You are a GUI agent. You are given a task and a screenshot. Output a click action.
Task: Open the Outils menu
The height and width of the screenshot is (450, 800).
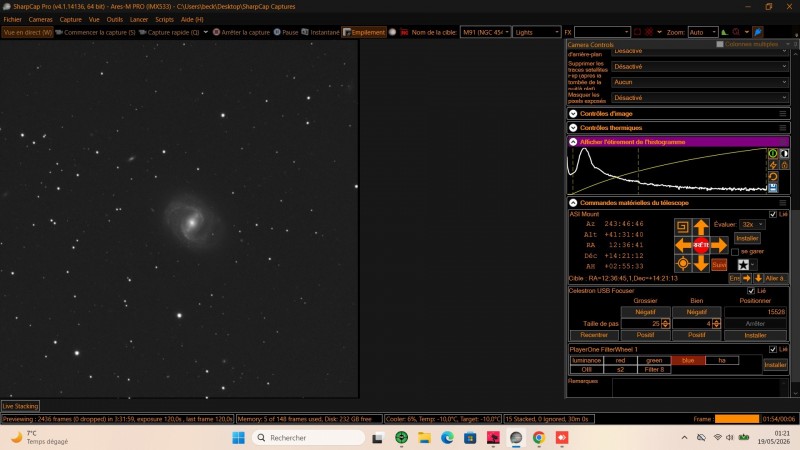click(x=114, y=19)
